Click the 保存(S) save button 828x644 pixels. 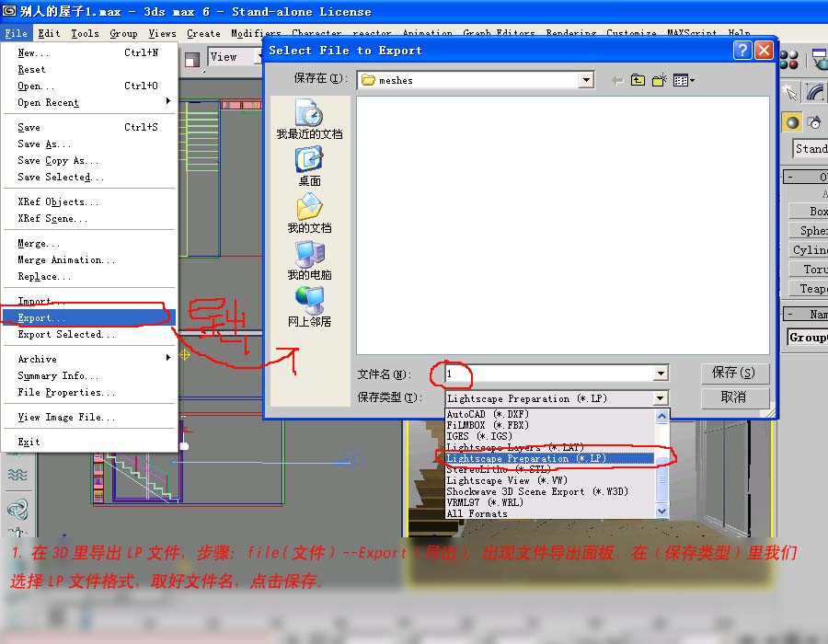734,373
